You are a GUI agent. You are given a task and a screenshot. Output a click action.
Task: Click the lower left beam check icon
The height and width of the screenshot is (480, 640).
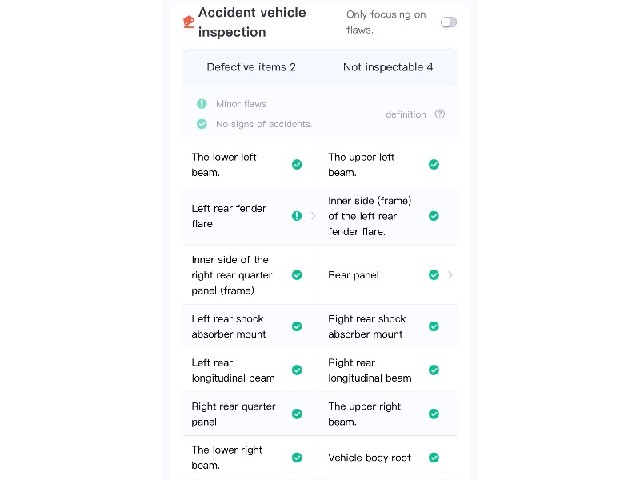tap(297, 164)
